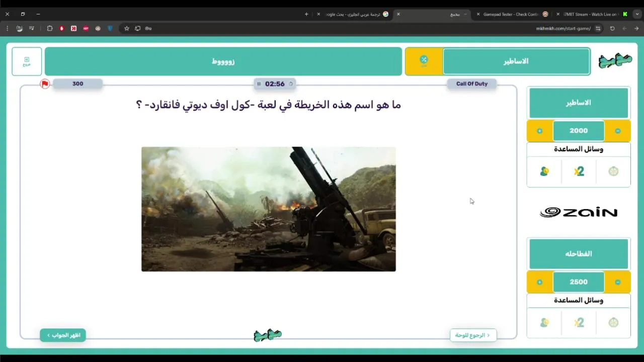644x362 pixels.
Task: Use الفطاحله team's call-a-friend helper icon
Action: tap(544, 323)
